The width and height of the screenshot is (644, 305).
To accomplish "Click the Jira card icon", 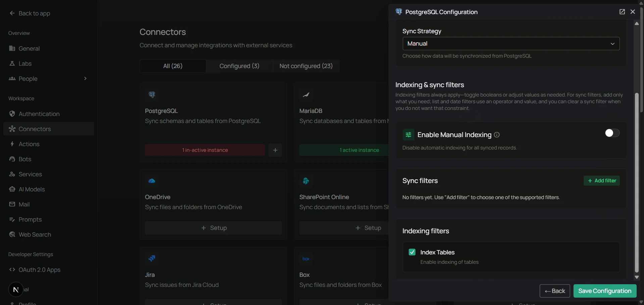I will [152, 259].
